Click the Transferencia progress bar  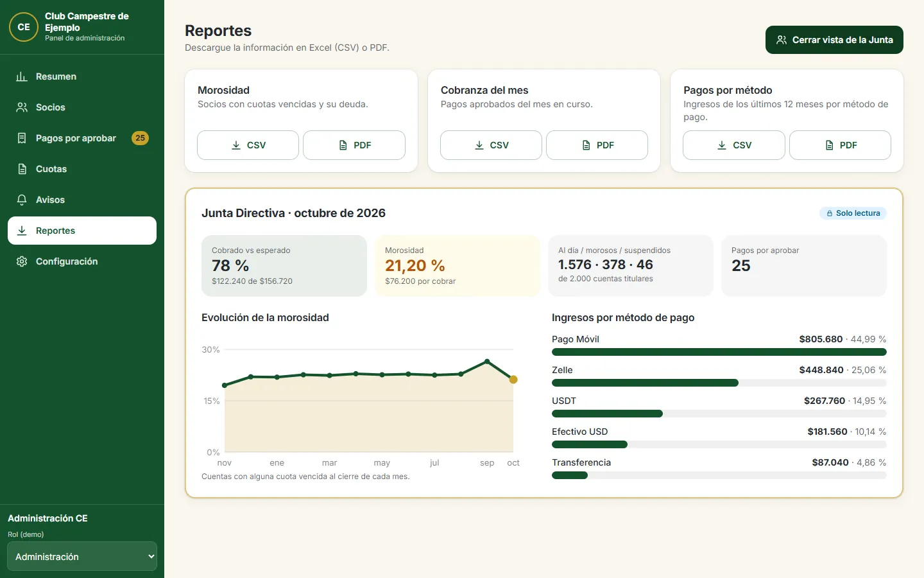(719, 475)
